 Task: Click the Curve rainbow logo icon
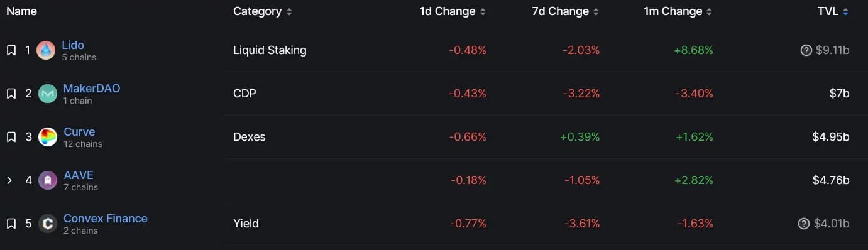[x=48, y=137]
